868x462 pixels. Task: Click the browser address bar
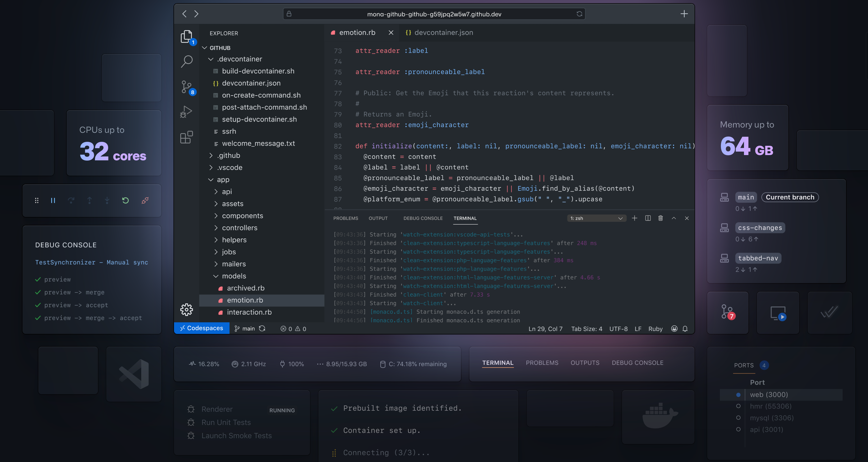[434, 14]
